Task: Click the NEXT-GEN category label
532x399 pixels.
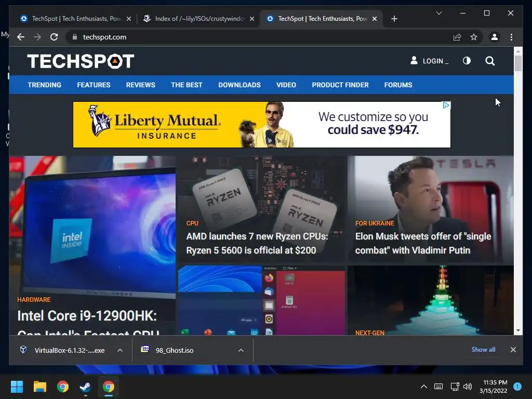Action: pyautogui.click(x=369, y=332)
